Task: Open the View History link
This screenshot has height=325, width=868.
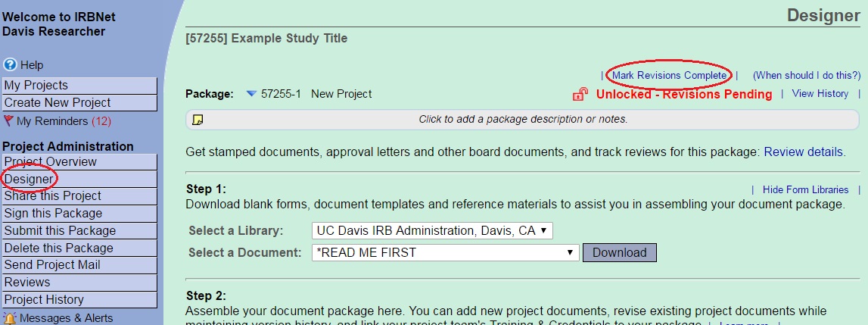Action: pos(820,94)
